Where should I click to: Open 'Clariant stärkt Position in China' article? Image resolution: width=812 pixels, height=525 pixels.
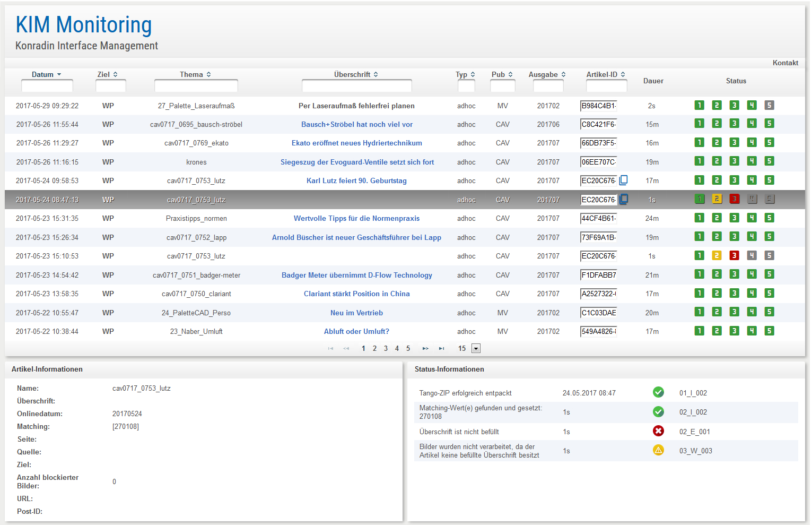point(356,294)
